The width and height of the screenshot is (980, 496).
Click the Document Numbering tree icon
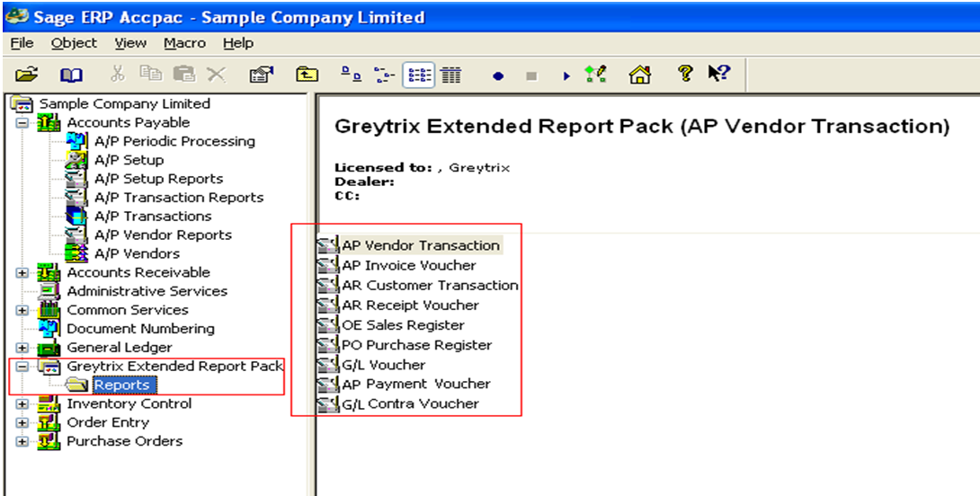pyautogui.click(x=49, y=329)
